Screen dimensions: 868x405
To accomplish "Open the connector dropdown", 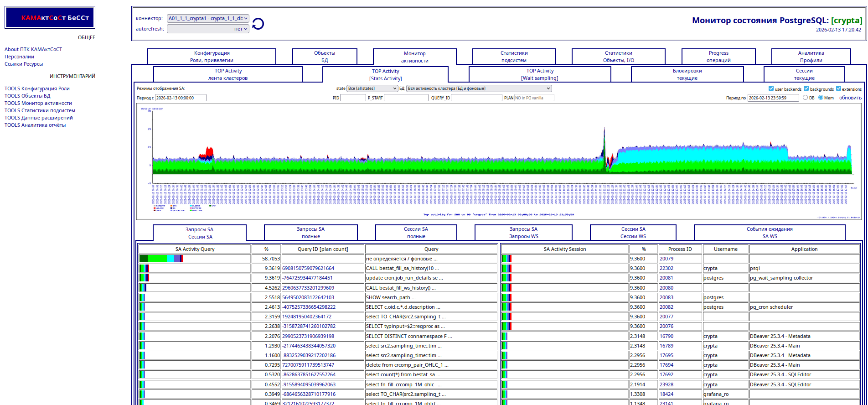I will [208, 19].
